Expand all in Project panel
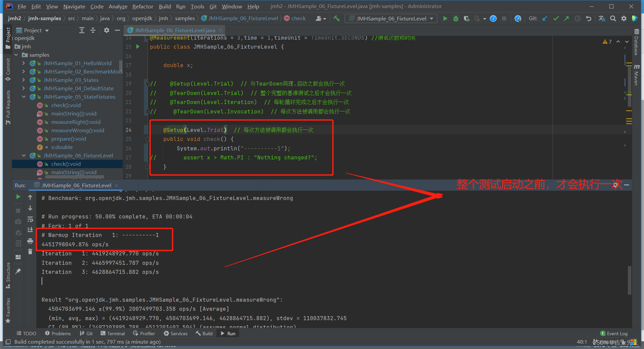This screenshot has height=349, width=644. click(x=82, y=30)
